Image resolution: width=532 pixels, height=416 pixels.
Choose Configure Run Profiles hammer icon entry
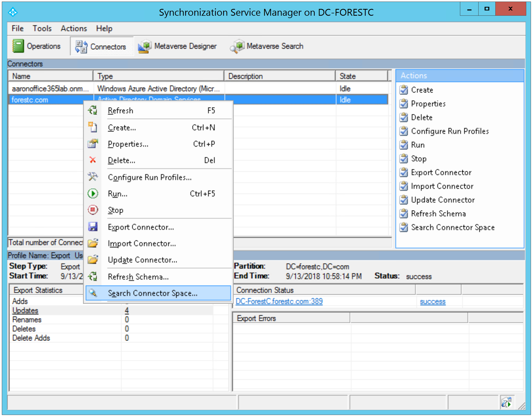93,177
